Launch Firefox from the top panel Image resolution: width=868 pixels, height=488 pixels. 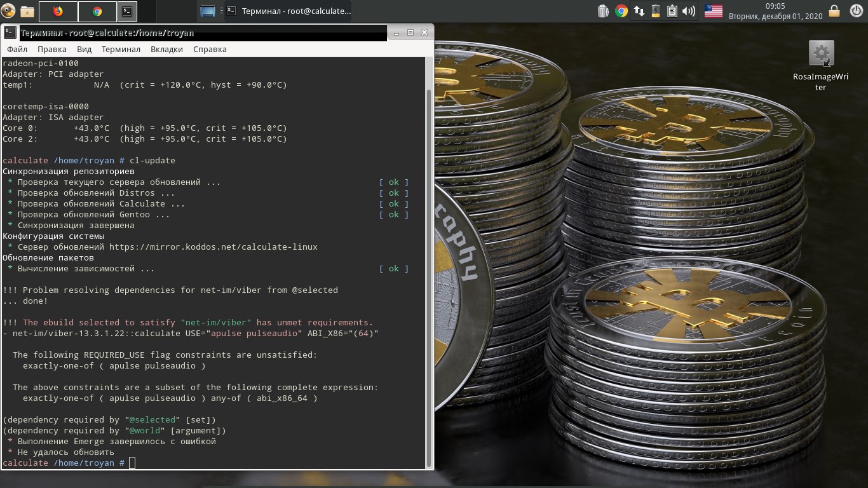point(58,11)
